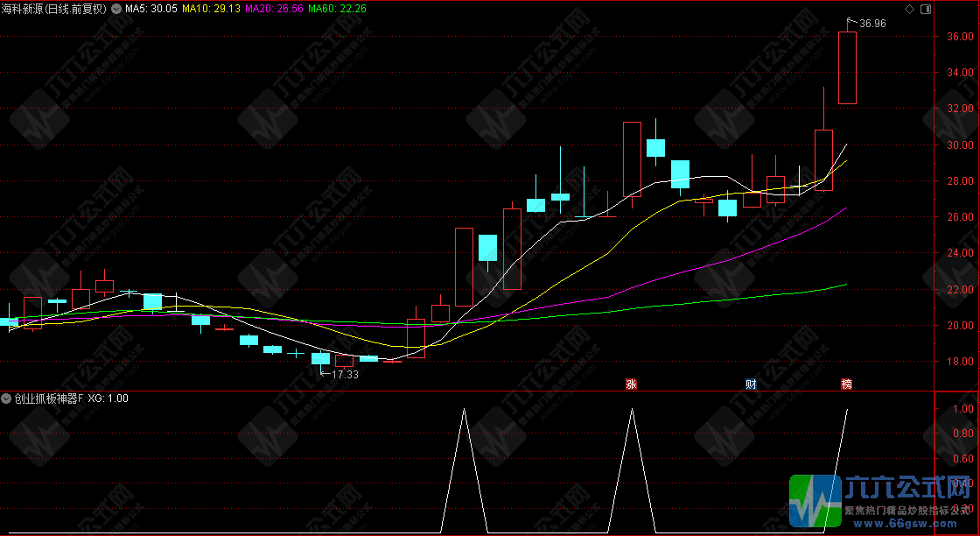The image size is (980, 536).
Task: Click the red 榜 event marker
Action: 847,384
